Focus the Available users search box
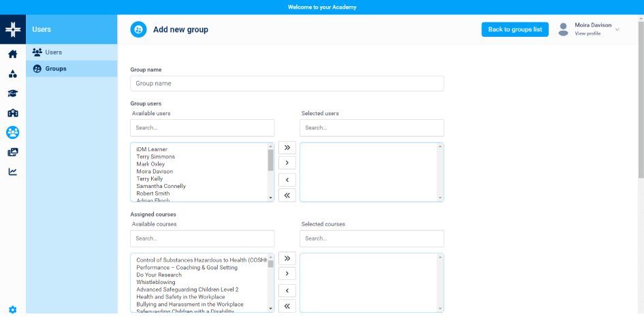This screenshot has width=644, height=327. click(x=202, y=127)
